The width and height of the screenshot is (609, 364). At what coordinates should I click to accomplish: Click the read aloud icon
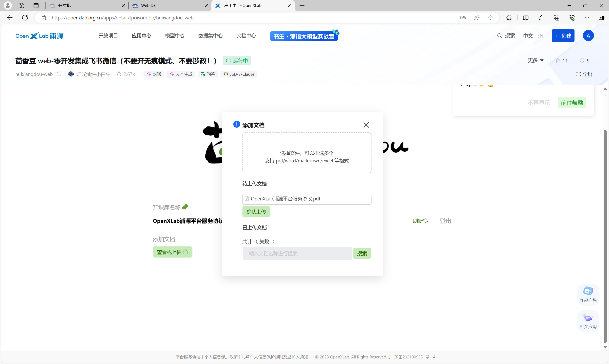(x=477, y=18)
